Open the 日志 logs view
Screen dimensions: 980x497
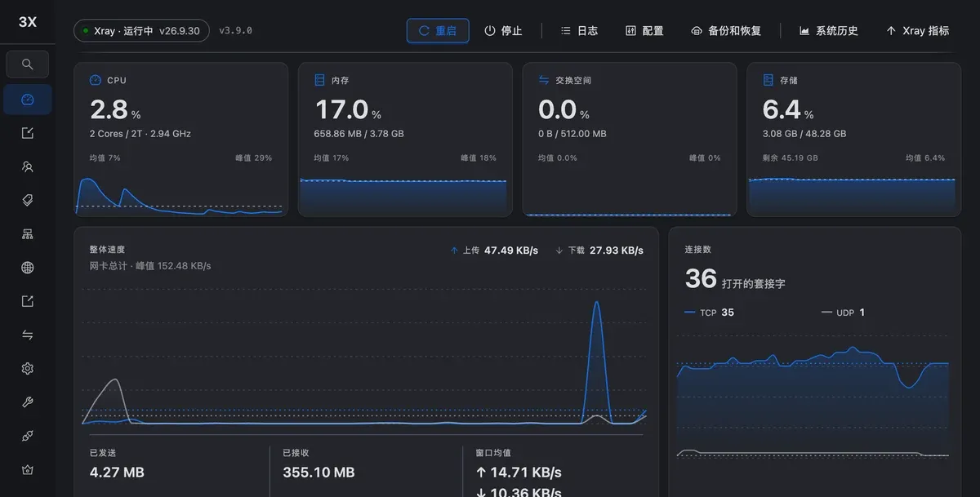[x=579, y=31]
